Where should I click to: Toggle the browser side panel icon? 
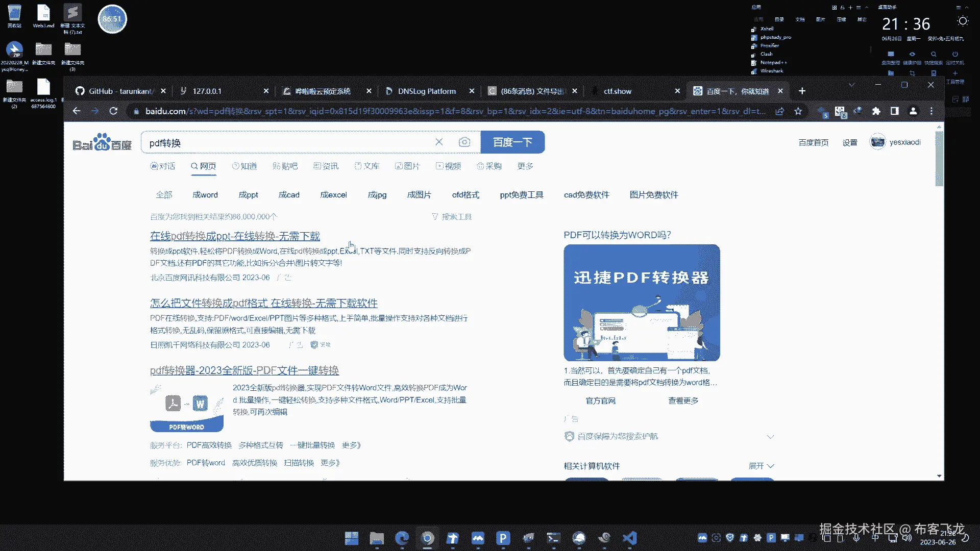[x=894, y=111]
